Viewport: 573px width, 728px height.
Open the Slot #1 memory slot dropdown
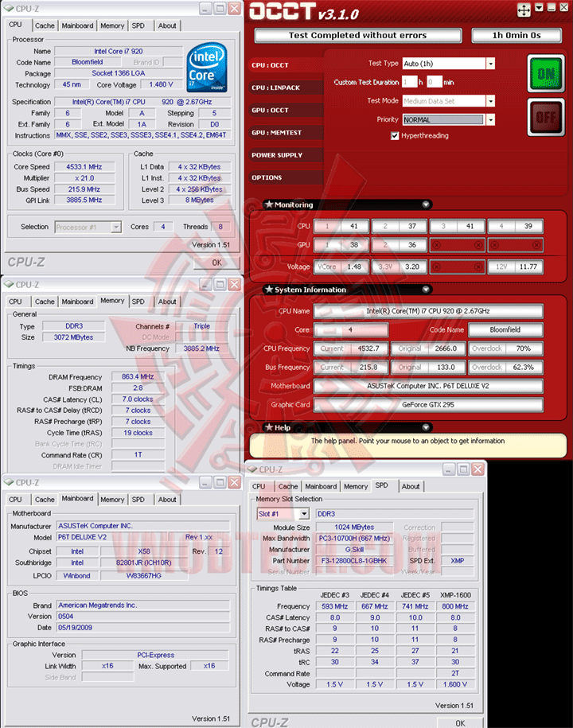[304, 514]
